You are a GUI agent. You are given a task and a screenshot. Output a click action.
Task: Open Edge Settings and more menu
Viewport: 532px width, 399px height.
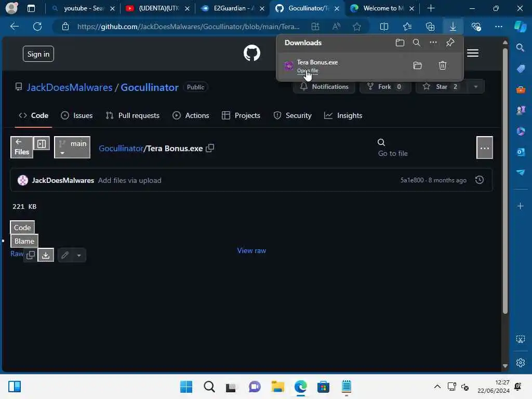(499, 26)
